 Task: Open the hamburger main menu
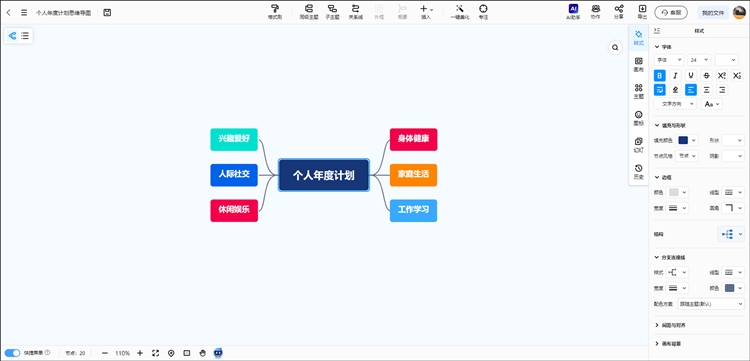[x=24, y=12]
